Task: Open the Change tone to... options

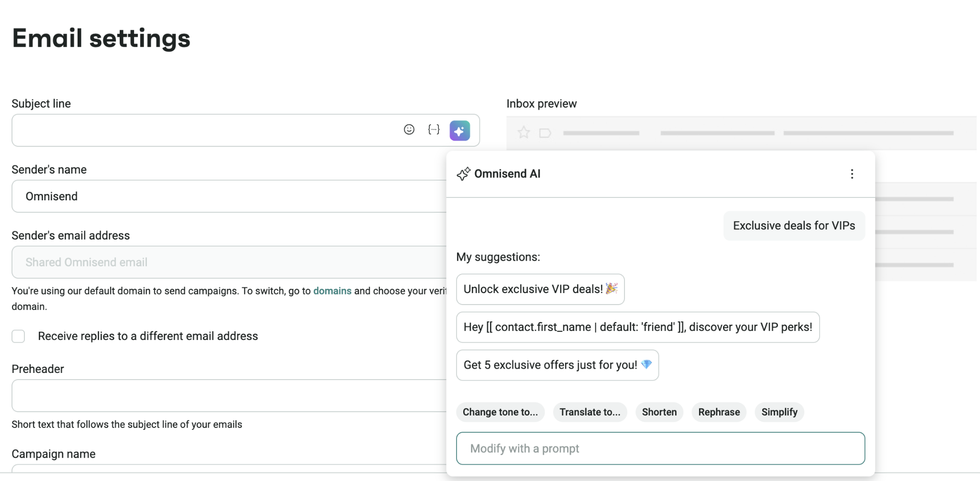Action: pyautogui.click(x=500, y=412)
